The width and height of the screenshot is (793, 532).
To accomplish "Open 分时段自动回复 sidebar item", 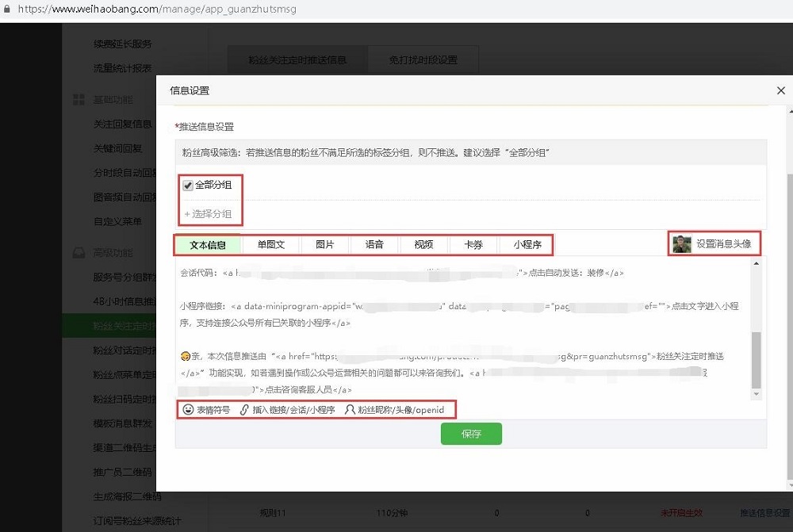I will pyautogui.click(x=125, y=173).
